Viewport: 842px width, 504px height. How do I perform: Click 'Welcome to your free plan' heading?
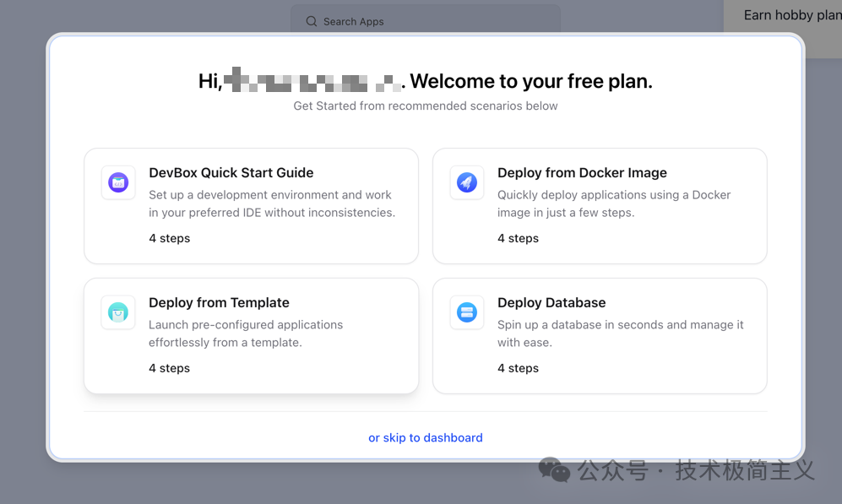(x=531, y=81)
